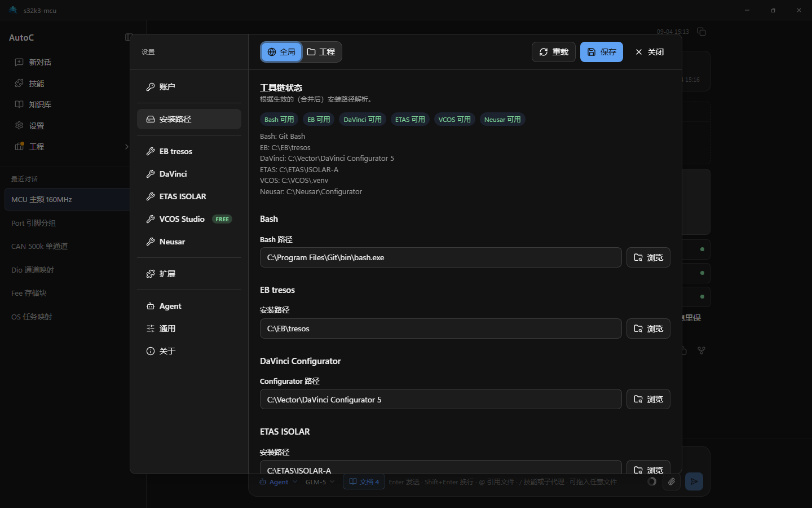Open the 账户 settings section
The image size is (812, 508).
tap(189, 87)
